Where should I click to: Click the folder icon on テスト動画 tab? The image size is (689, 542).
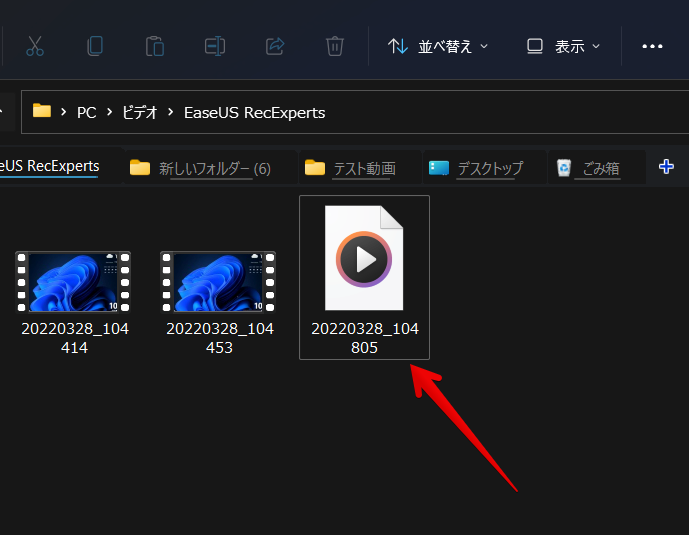(315, 167)
